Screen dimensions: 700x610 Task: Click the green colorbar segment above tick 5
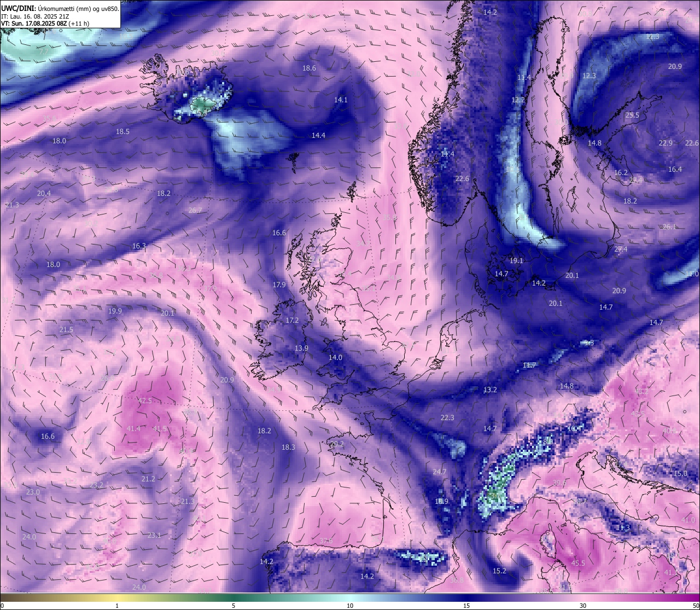[x=234, y=597]
